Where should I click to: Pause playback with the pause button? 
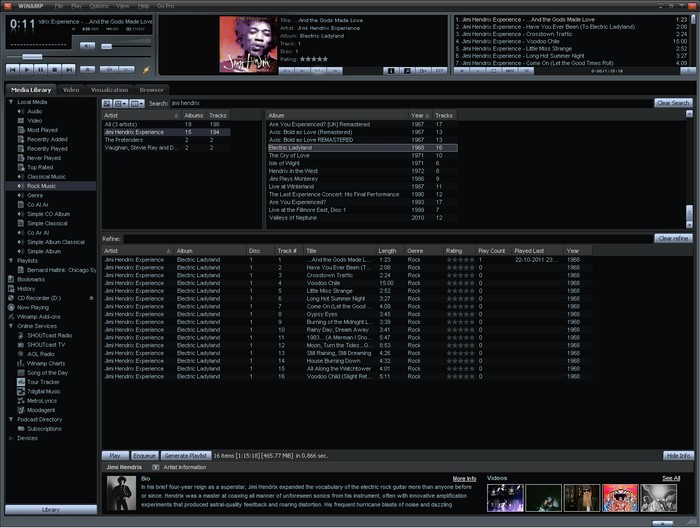41,70
